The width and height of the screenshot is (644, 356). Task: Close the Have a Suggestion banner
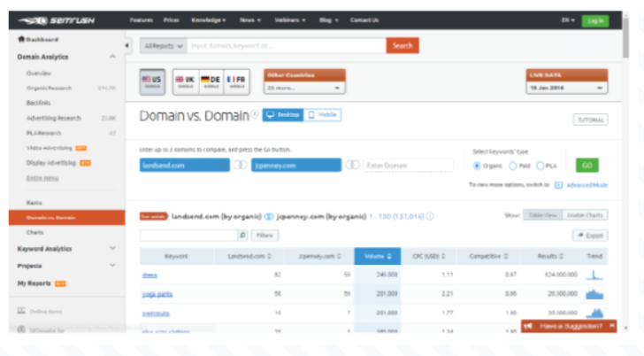tap(611, 326)
